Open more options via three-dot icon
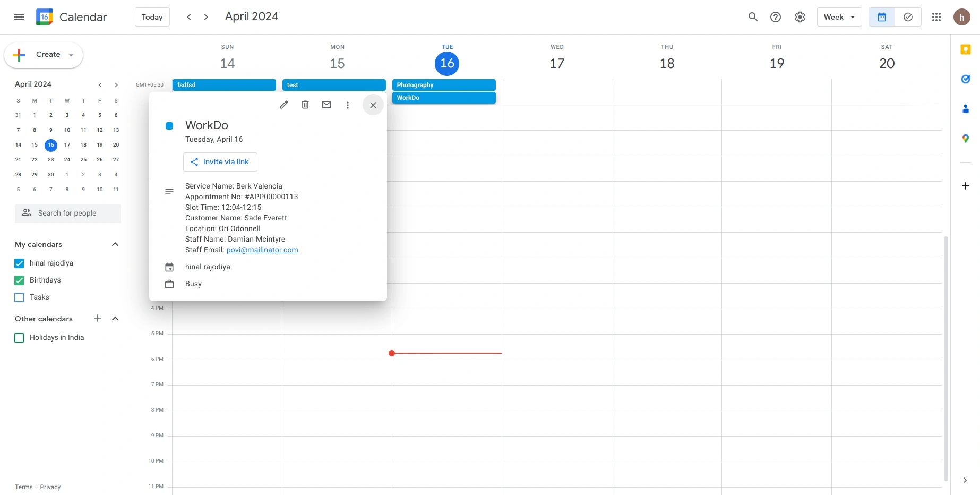 click(347, 105)
